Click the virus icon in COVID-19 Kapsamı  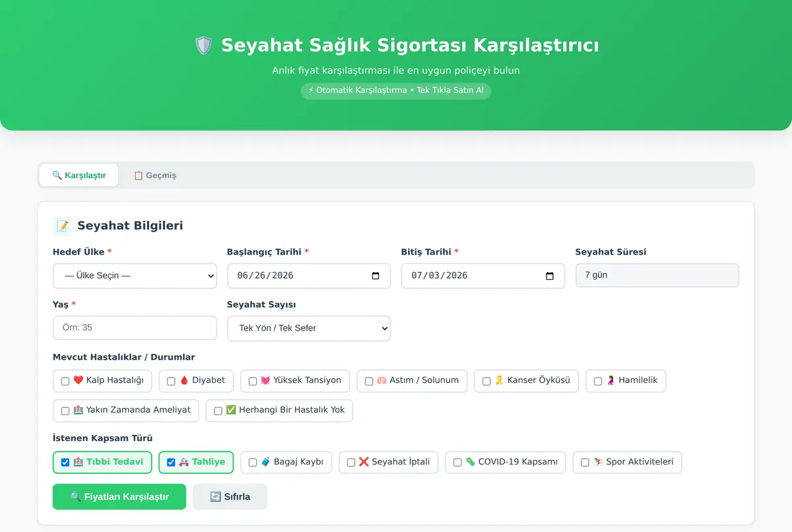[470, 462]
